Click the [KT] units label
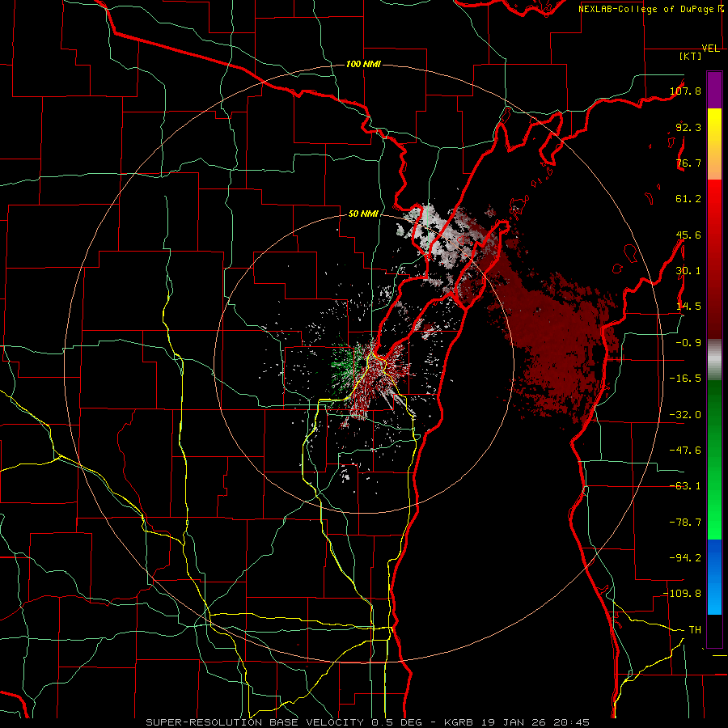The height and width of the screenshot is (728, 728). [691, 56]
